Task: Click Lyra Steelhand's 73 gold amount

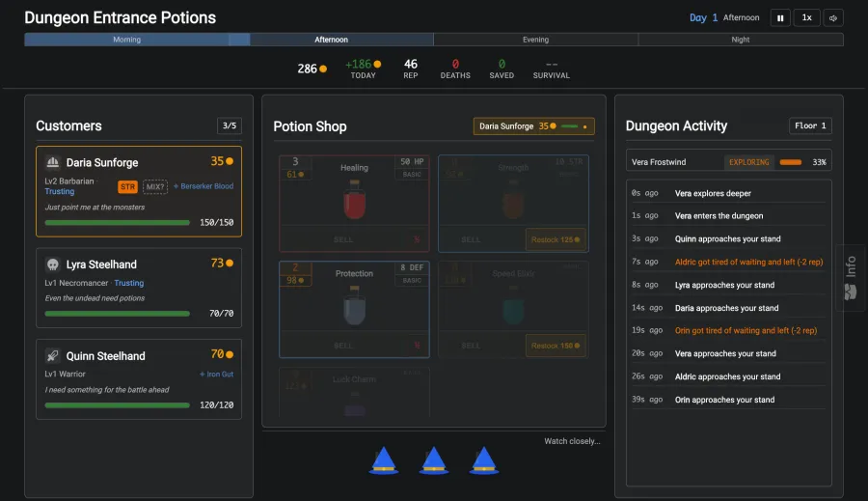Action: (x=222, y=264)
